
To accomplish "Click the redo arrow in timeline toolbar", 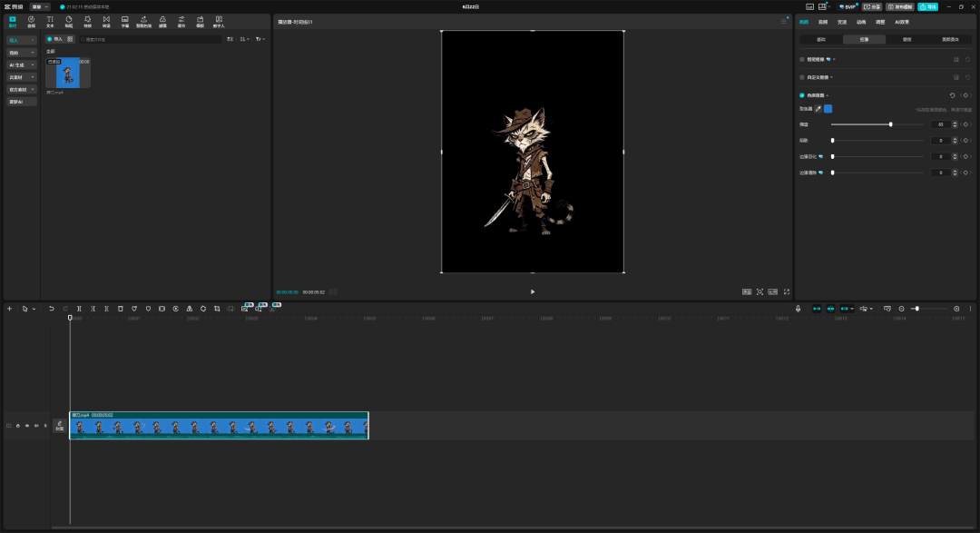I will [65, 309].
